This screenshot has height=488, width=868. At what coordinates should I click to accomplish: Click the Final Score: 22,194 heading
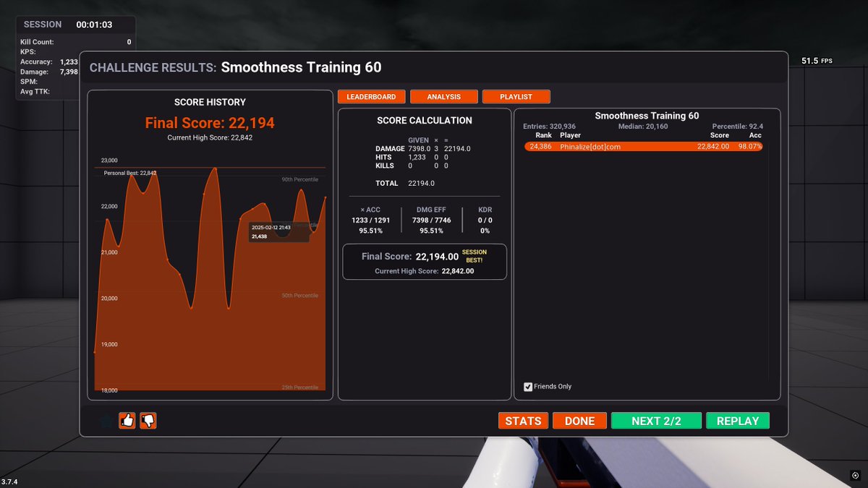coord(210,123)
